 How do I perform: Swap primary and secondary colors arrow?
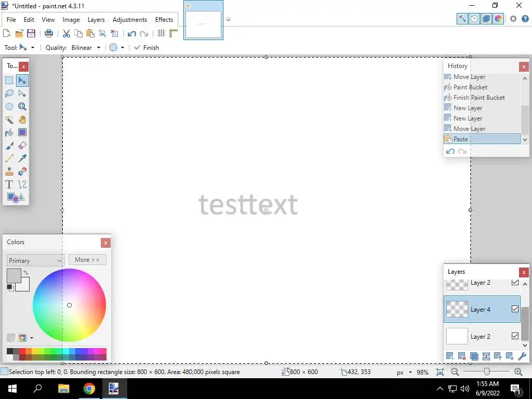click(25, 272)
